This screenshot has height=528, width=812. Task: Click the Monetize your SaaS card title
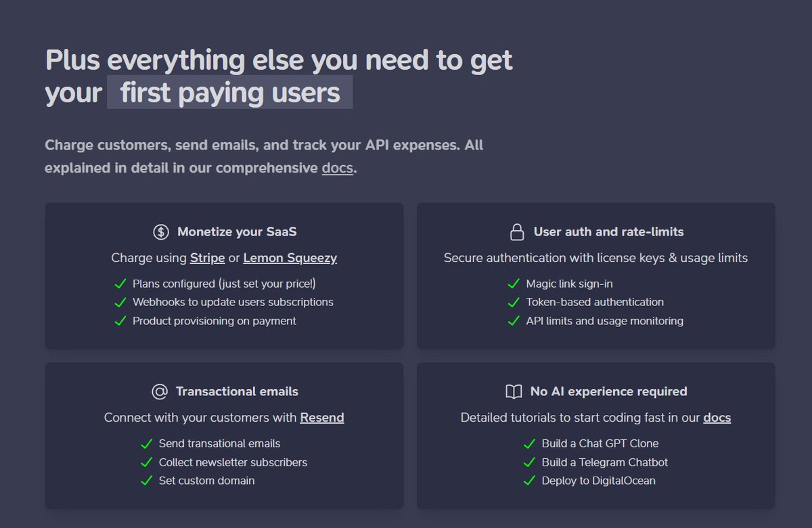click(x=237, y=232)
